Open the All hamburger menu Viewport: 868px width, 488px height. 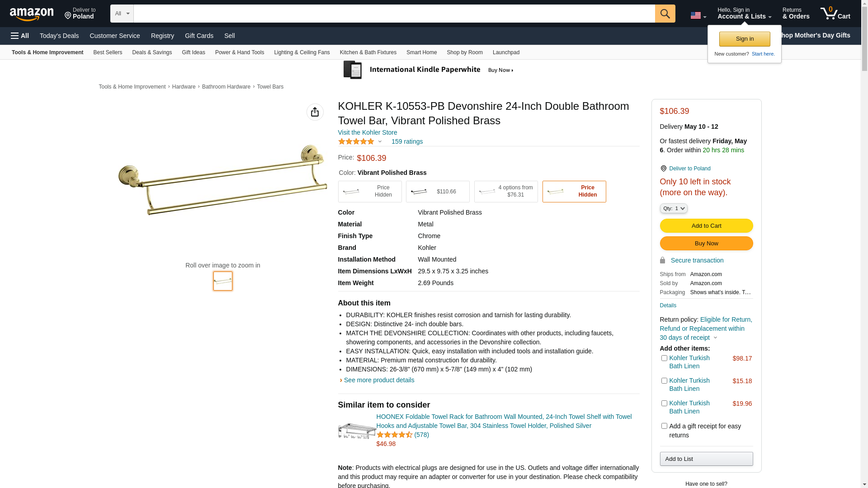20,36
